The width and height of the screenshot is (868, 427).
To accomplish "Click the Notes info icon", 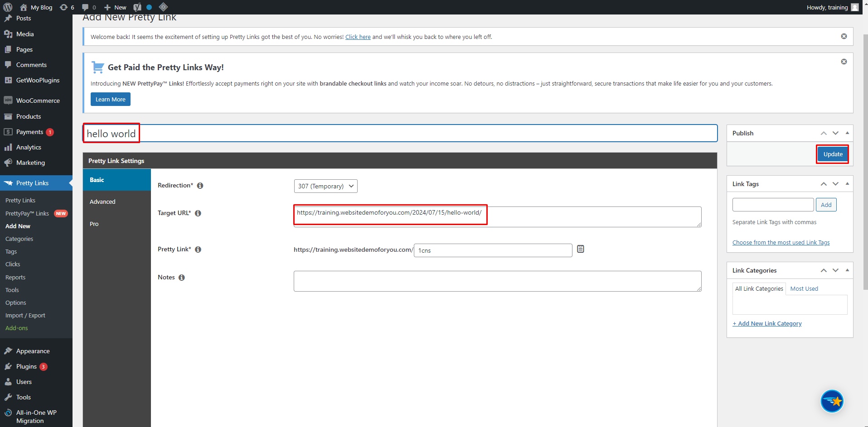I will [x=182, y=278].
